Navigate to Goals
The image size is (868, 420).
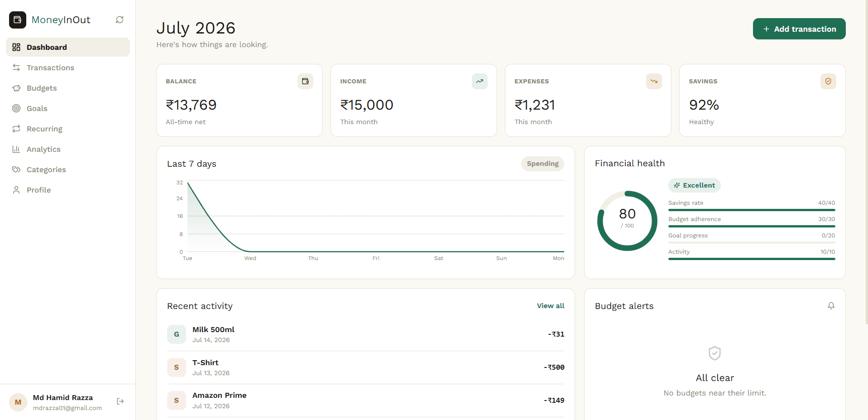(x=68, y=108)
